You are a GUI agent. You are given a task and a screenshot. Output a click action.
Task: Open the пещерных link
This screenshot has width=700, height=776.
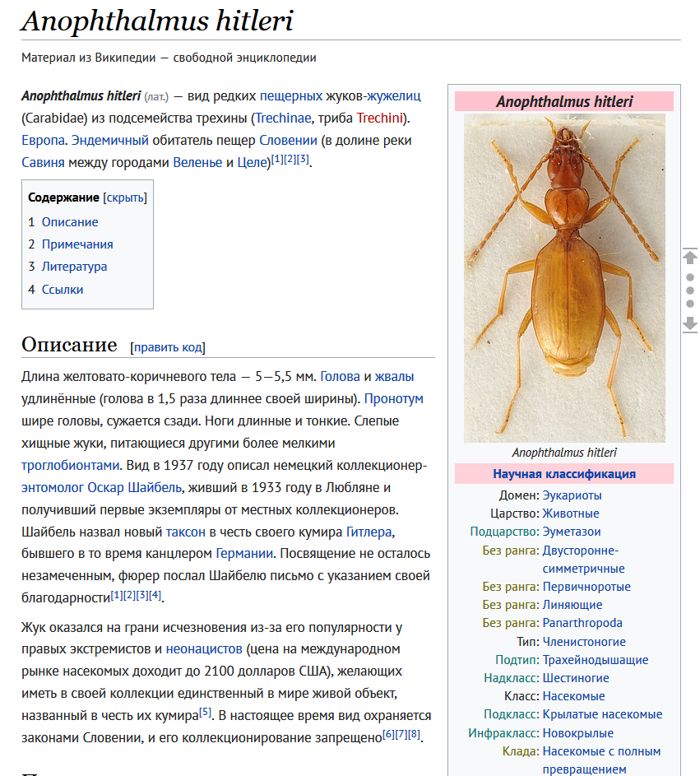(291, 95)
